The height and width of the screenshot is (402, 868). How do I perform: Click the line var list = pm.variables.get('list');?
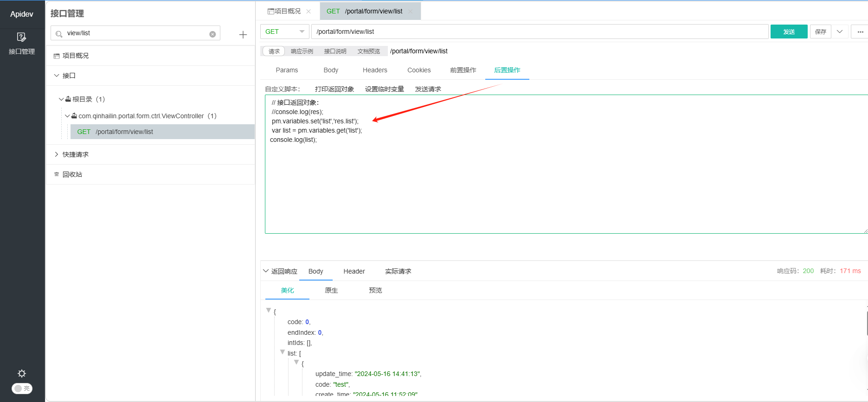[317, 130]
